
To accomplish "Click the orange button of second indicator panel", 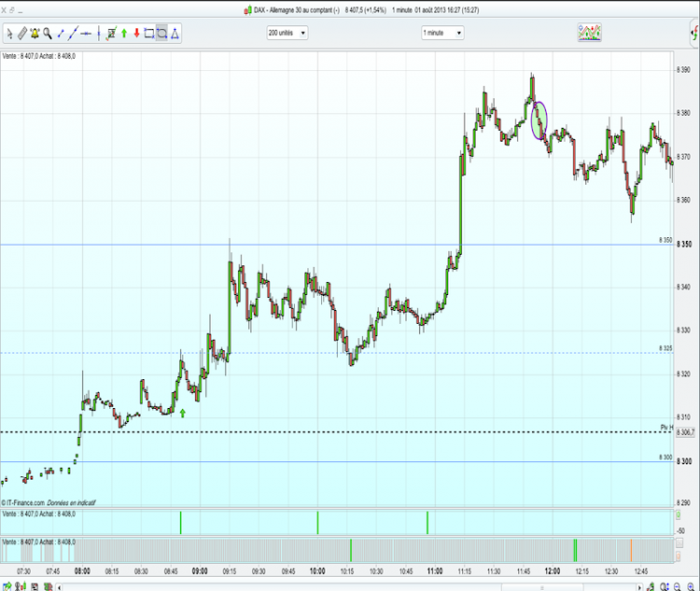I will 679,556.
